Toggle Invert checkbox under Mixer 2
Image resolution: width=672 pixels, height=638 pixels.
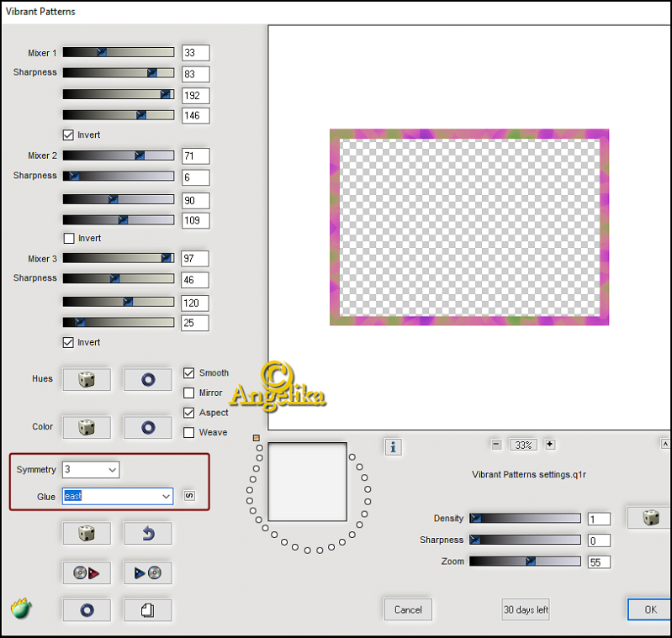click(x=69, y=239)
